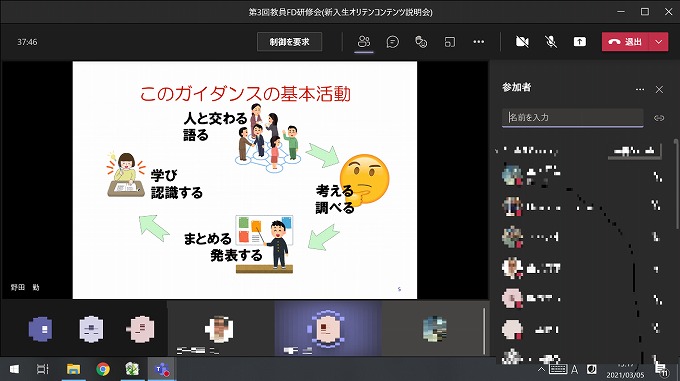Open more actions ellipsis in meeting toolbar
The image size is (680, 381).
479,42
